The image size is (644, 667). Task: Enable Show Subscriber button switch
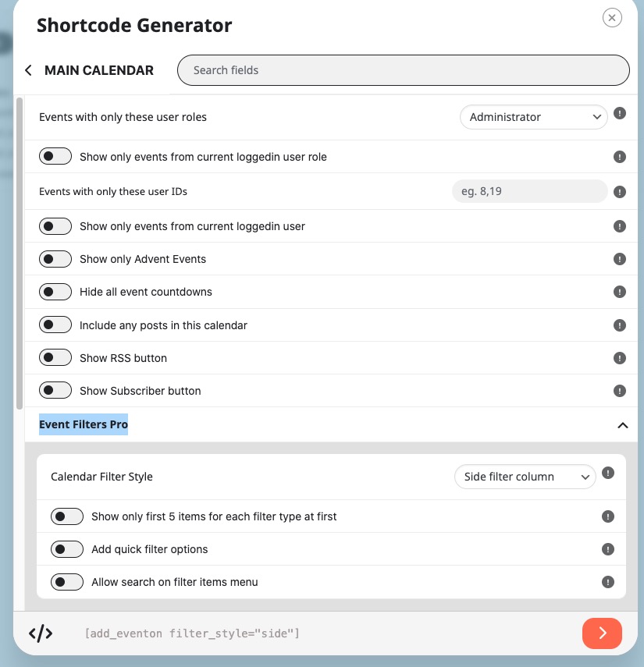tap(55, 391)
